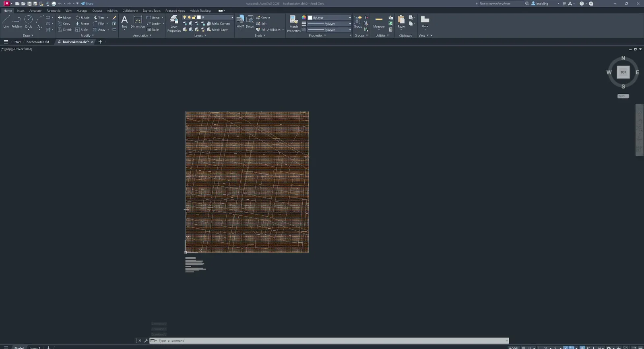Screen dimensions: 644x349
Task: Insert a Table annotation
Action: click(x=153, y=30)
